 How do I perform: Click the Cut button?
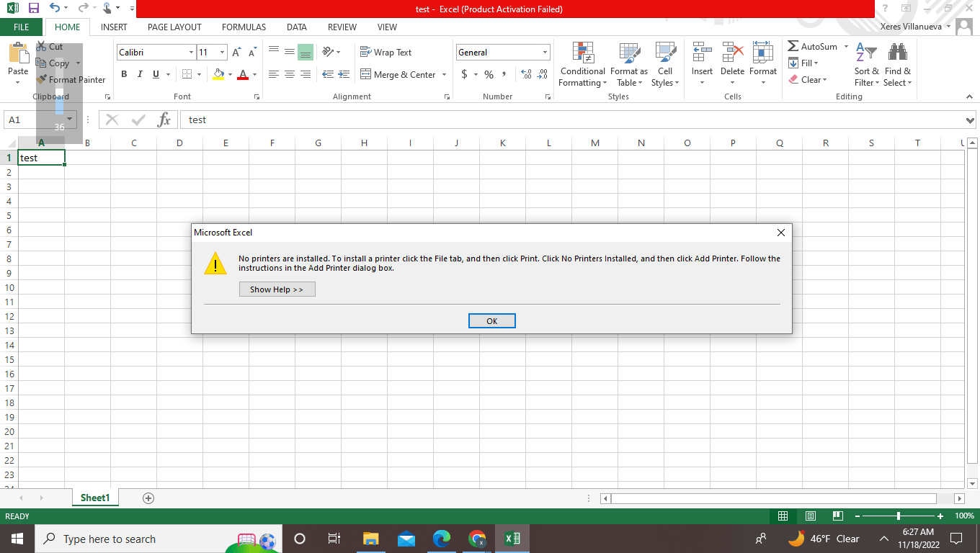tap(50, 47)
